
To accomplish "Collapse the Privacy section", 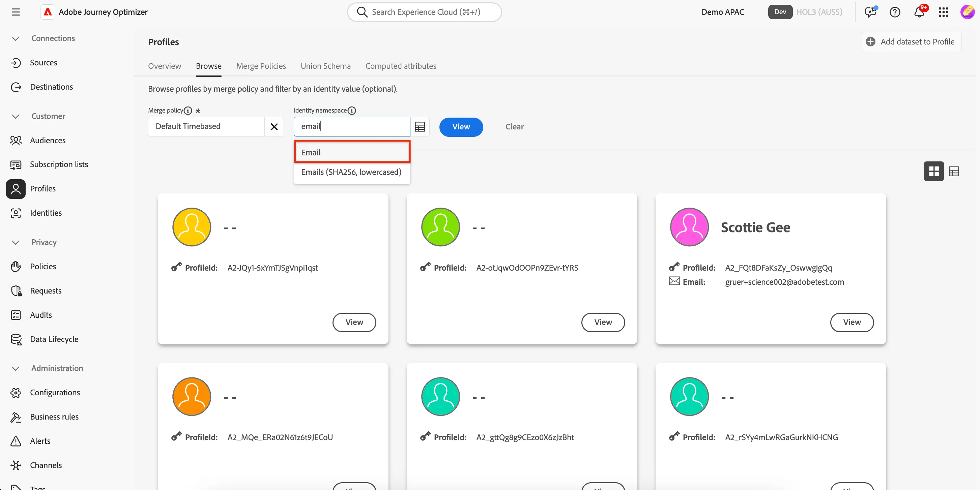I will pyautogui.click(x=16, y=243).
